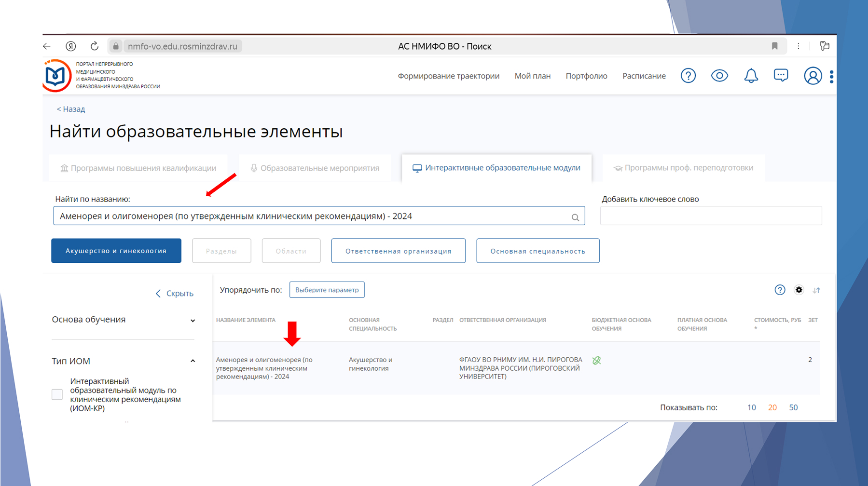Open Основная специальность filter
This screenshot has height=486, width=868.
coord(538,251)
